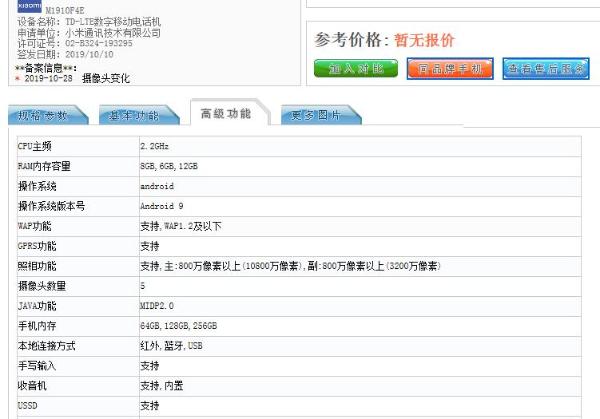Open the 更多图片 tab
This screenshot has width=600, height=419.
pos(321,115)
